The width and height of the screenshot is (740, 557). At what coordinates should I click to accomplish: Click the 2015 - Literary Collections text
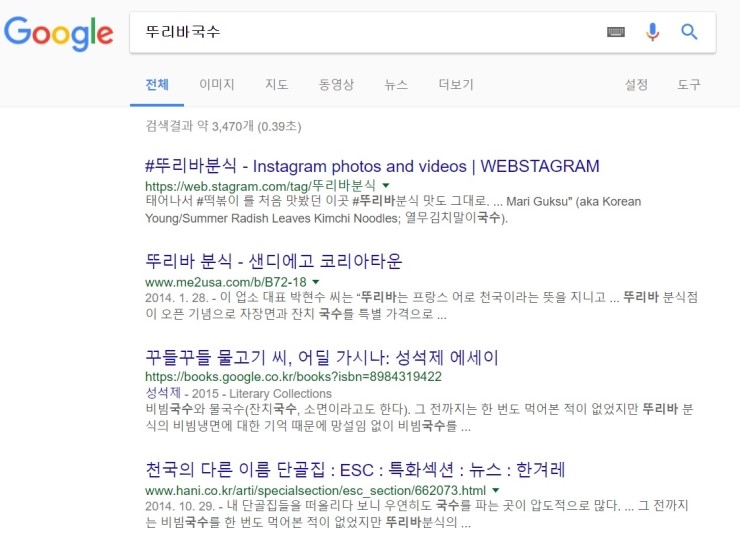(261, 394)
